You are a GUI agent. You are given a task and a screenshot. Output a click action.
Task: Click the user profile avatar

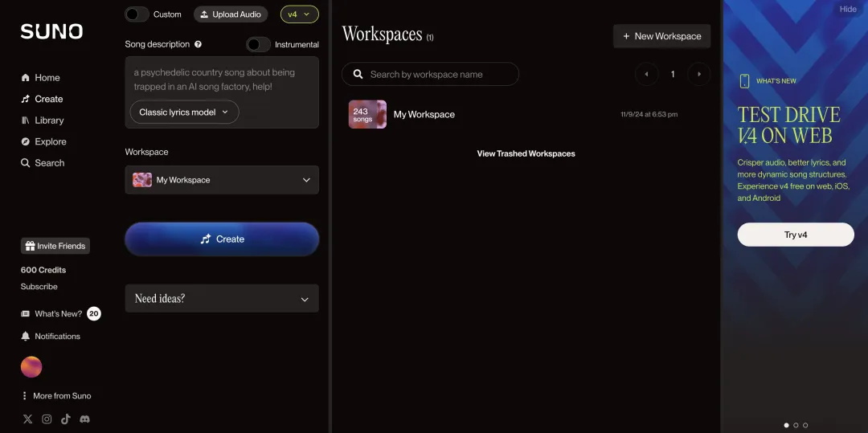(31, 367)
